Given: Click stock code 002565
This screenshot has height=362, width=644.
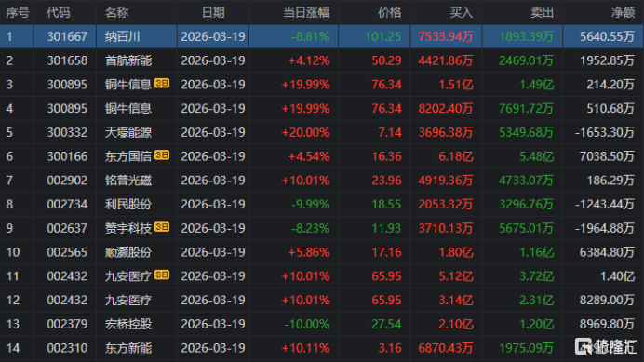Looking at the screenshot, I should pyautogui.click(x=67, y=252).
